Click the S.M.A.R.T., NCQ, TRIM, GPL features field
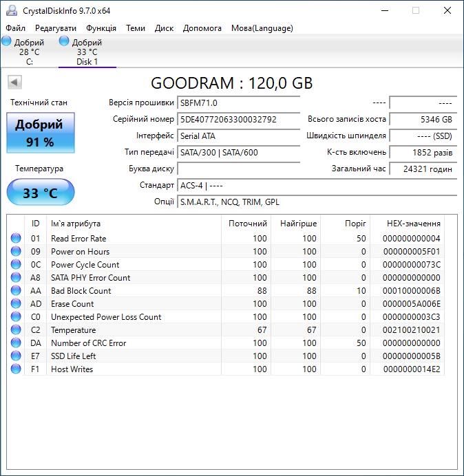Viewport: 464px width, 476px height. pos(317,202)
